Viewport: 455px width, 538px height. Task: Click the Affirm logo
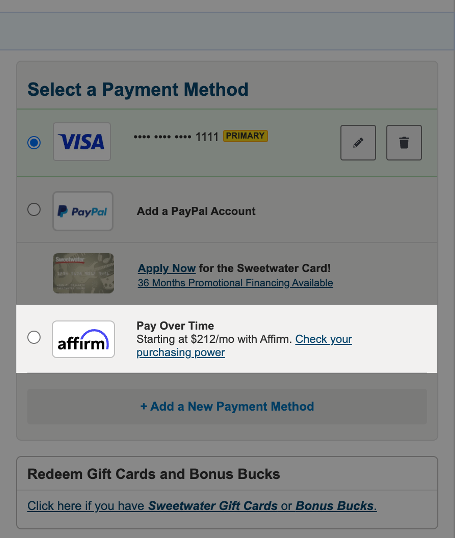(x=83, y=339)
